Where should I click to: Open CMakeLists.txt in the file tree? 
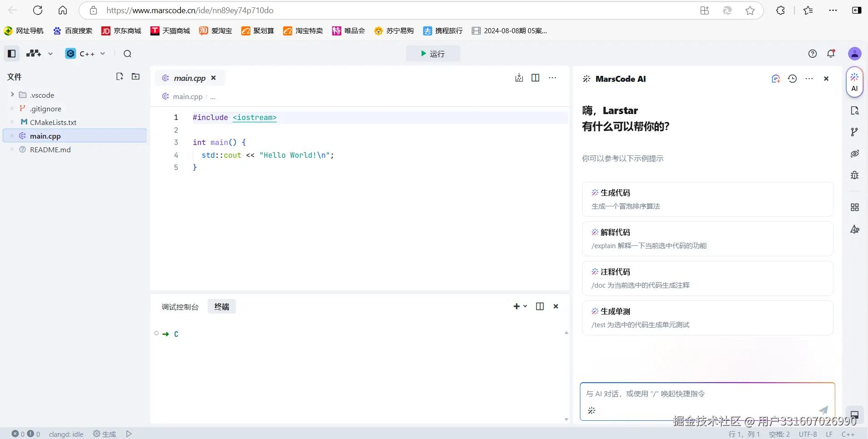pyautogui.click(x=53, y=122)
